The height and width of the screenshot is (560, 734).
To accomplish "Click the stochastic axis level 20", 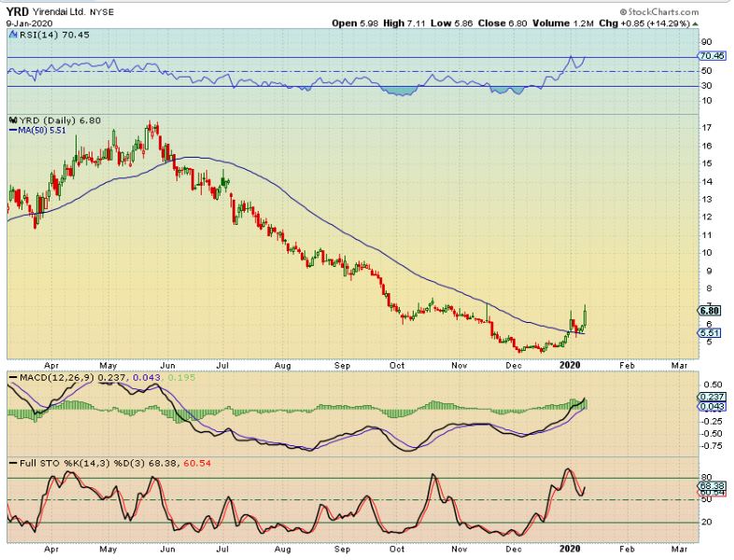I will coord(706,522).
